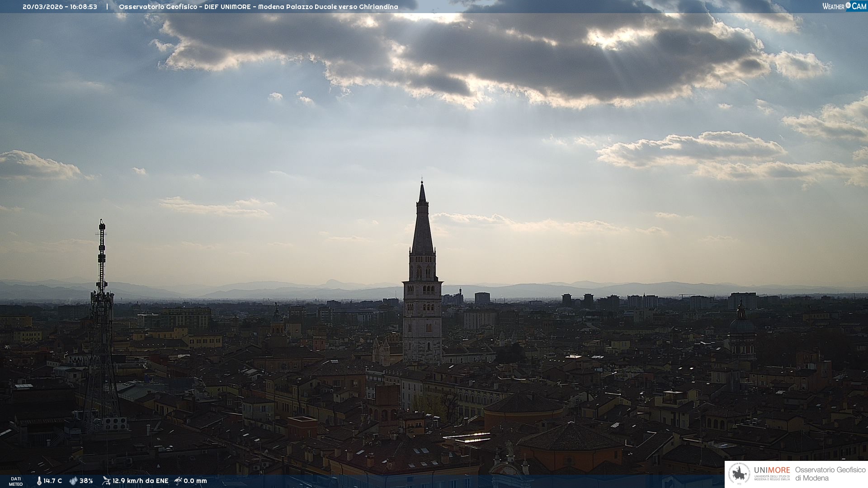Click the 20/03/2026 date and time stamp

[x=60, y=7]
